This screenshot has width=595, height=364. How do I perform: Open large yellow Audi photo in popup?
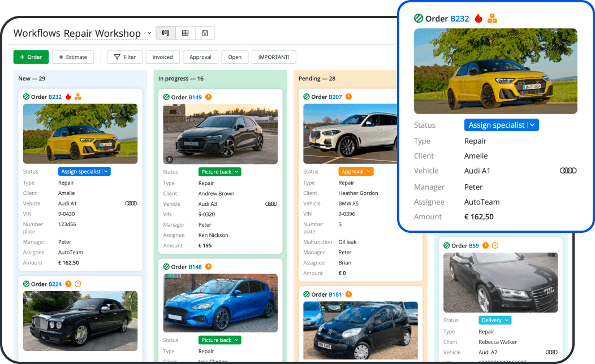(495, 71)
